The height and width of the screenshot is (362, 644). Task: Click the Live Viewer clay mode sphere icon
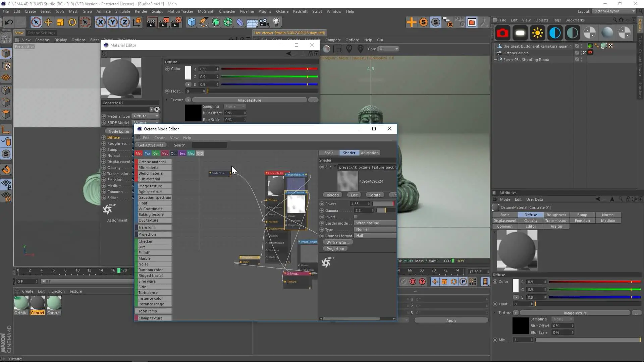(326, 49)
